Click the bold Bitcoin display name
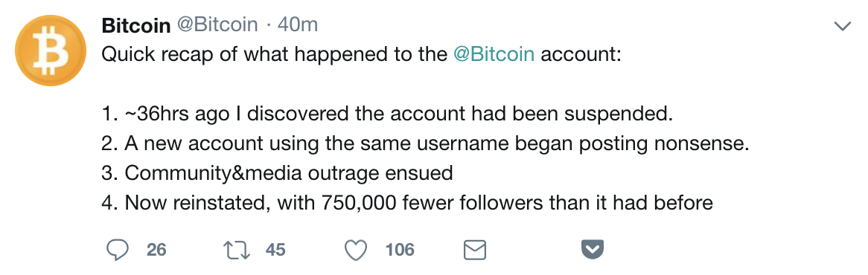868x275 pixels. (136, 25)
